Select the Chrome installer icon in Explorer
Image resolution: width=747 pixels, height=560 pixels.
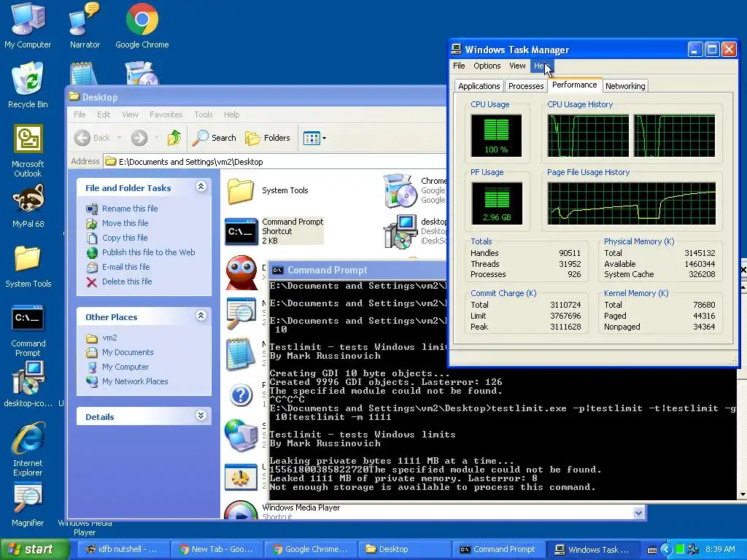point(400,190)
